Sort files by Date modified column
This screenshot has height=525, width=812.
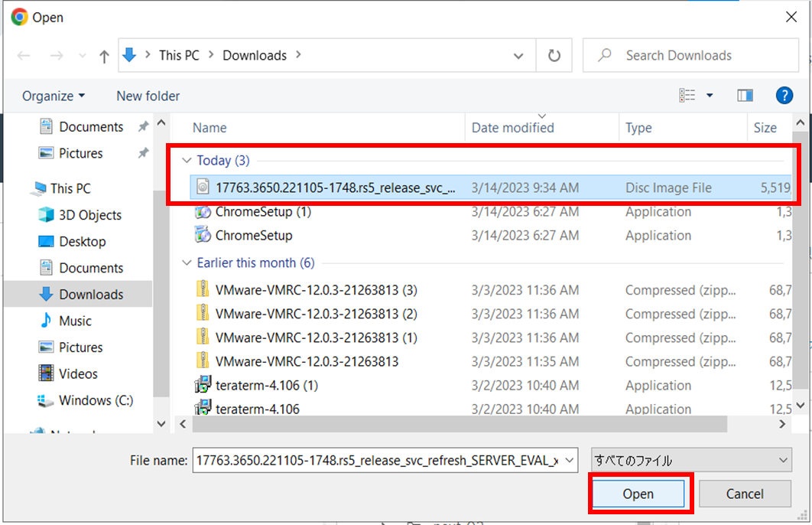[513, 128]
